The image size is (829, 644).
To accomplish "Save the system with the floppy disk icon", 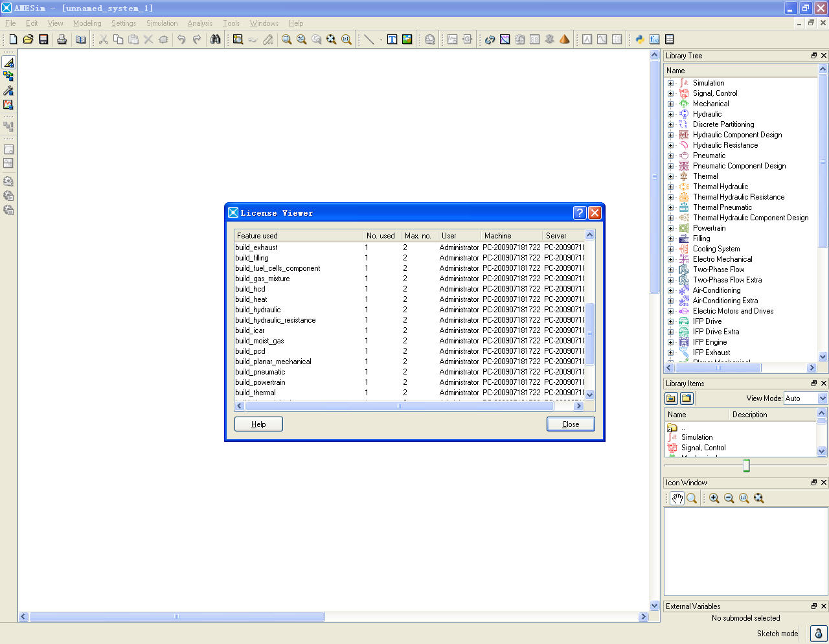I will [43, 40].
